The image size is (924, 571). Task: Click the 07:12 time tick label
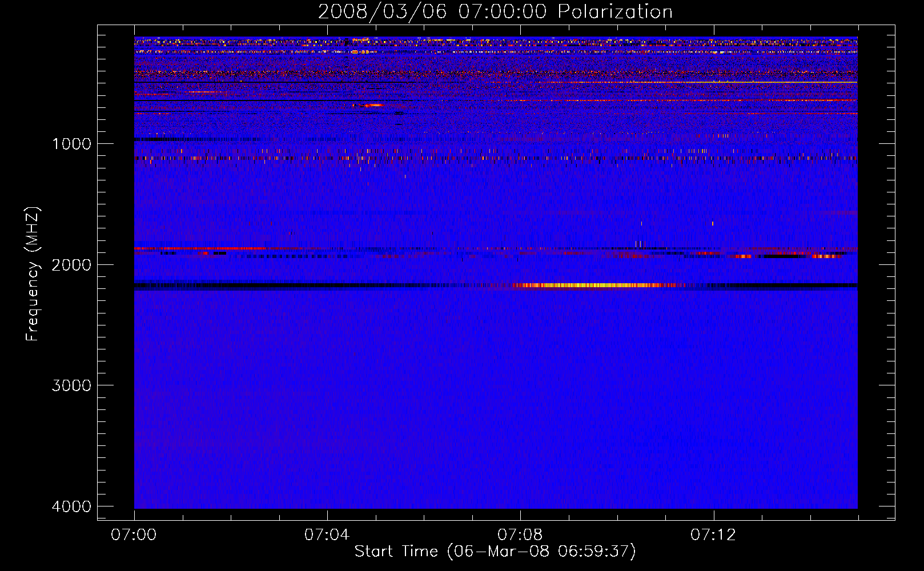coord(713,535)
